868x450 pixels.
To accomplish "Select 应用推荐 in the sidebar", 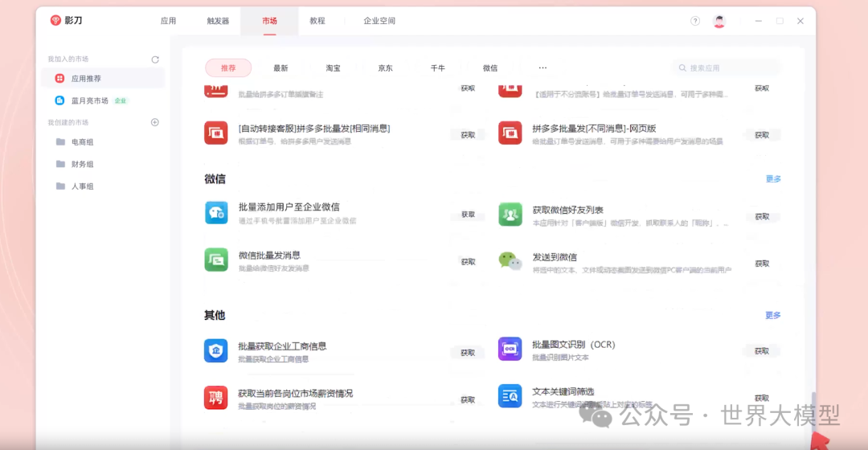I will tap(103, 79).
